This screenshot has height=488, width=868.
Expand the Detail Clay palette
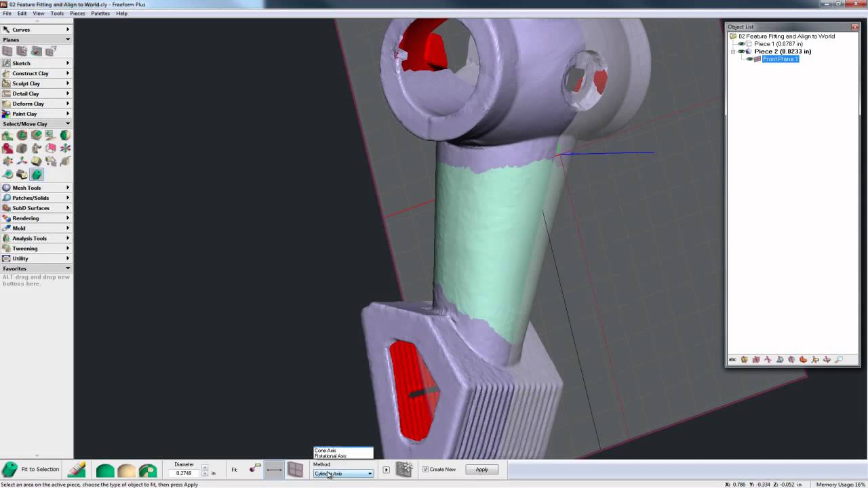(x=37, y=94)
